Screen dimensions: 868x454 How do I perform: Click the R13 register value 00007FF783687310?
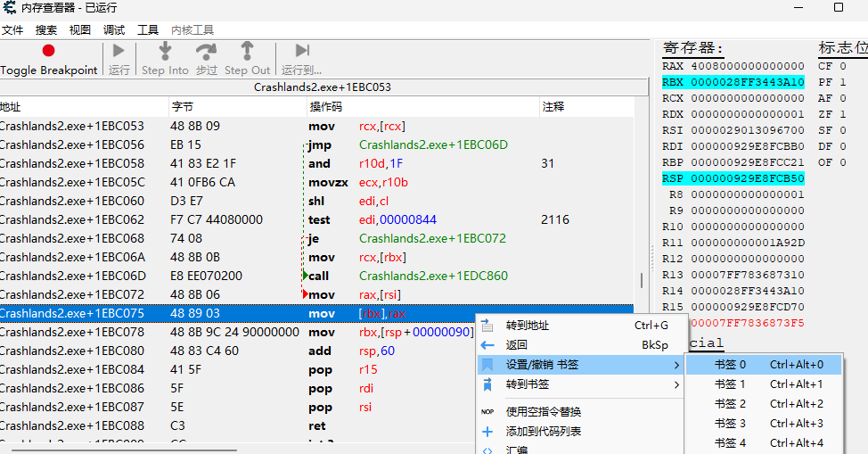point(748,275)
